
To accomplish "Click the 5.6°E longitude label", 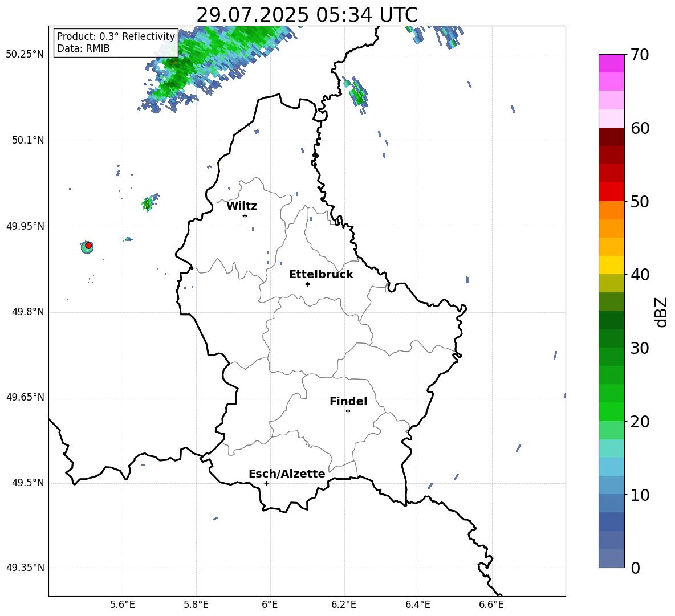I will click(x=123, y=605).
